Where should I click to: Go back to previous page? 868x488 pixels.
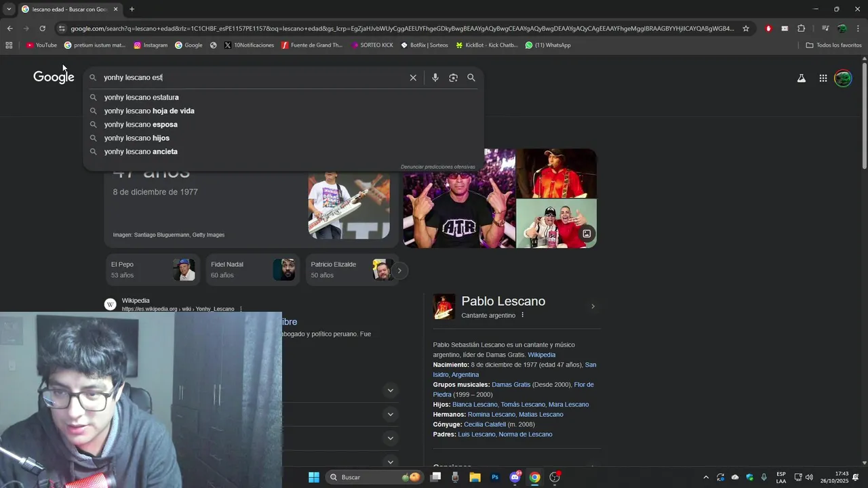[x=9, y=28]
